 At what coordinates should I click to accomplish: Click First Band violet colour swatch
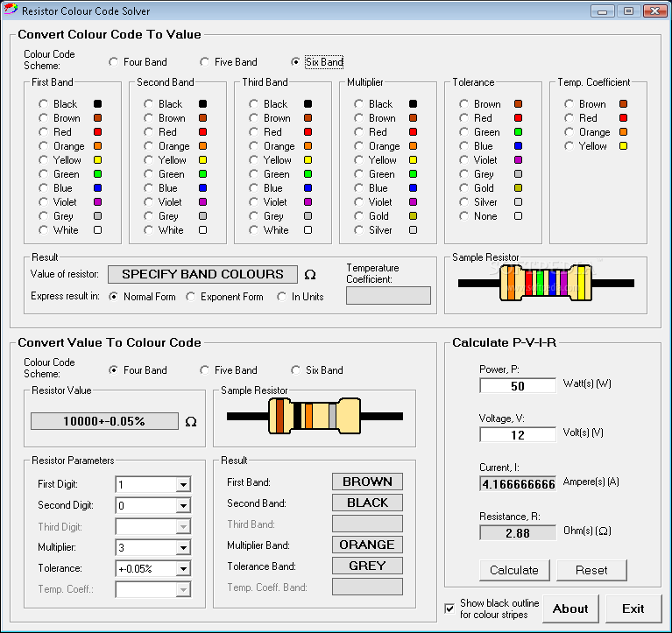pos(98,201)
